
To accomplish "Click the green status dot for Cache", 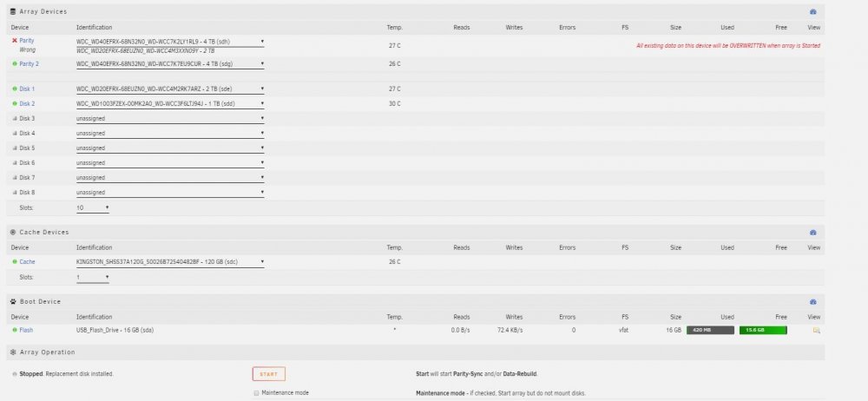I will (15, 261).
